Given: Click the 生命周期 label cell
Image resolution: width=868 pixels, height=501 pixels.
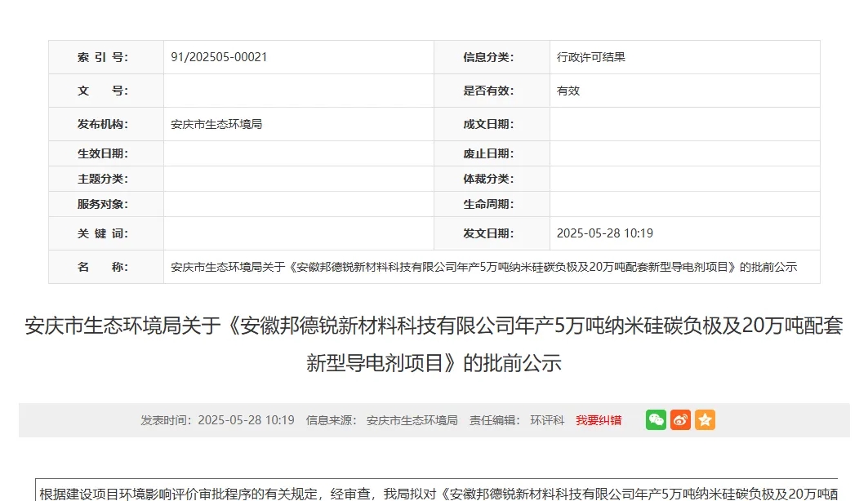Looking at the screenshot, I should [x=492, y=205].
